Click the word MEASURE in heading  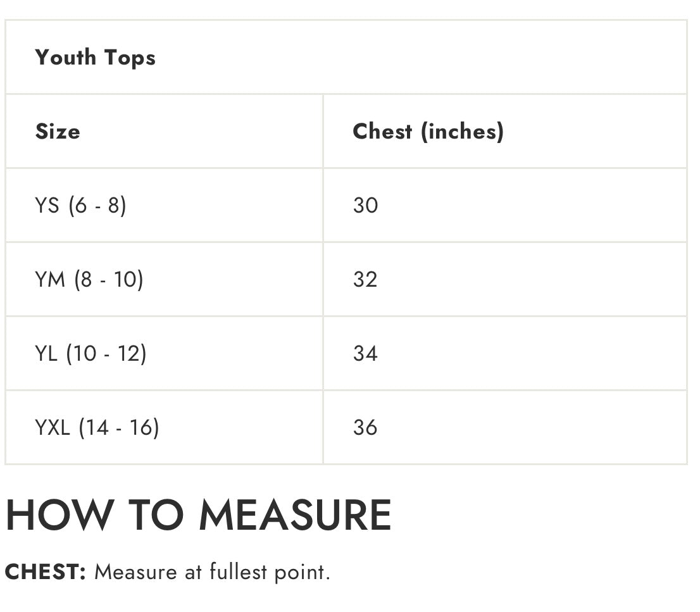(x=295, y=515)
